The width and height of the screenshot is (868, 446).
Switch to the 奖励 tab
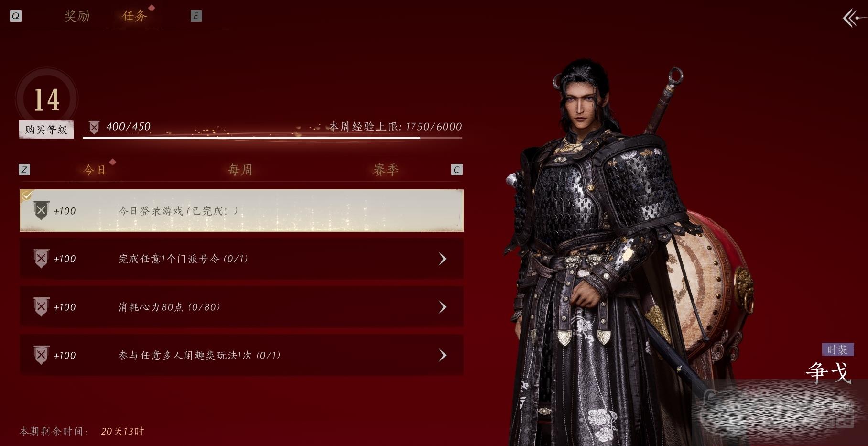77,16
